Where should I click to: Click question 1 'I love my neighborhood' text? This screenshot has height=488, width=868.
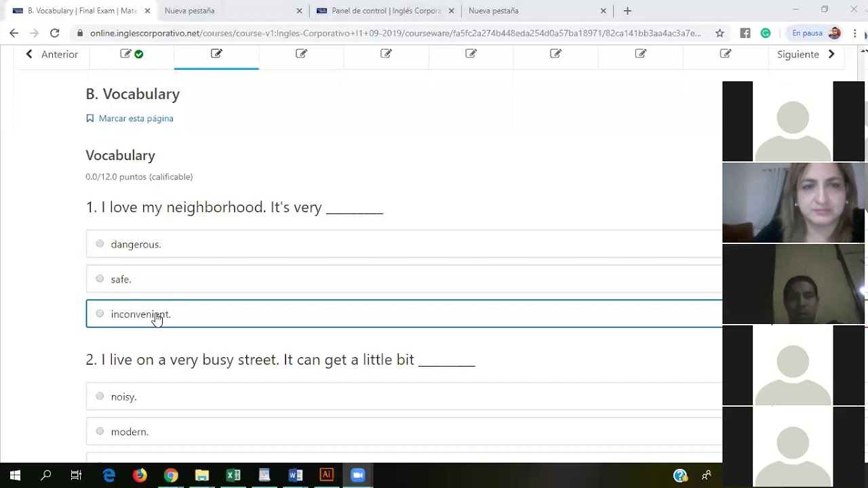pos(234,207)
